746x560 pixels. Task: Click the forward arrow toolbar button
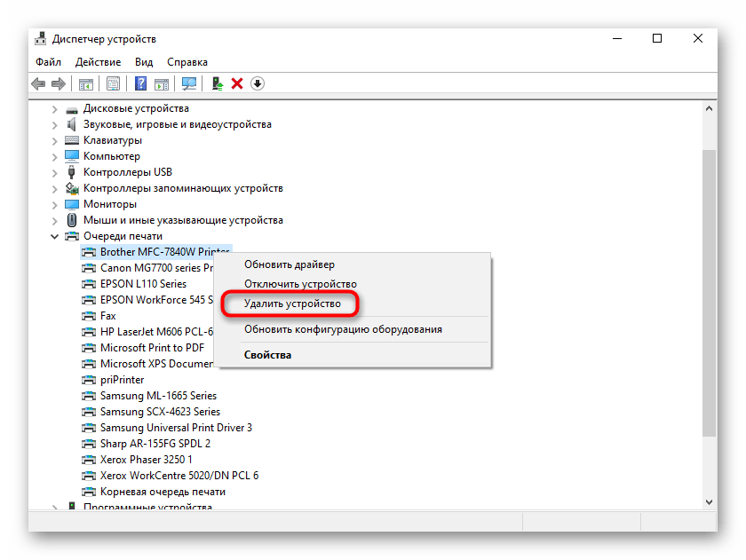click(x=59, y=83)
